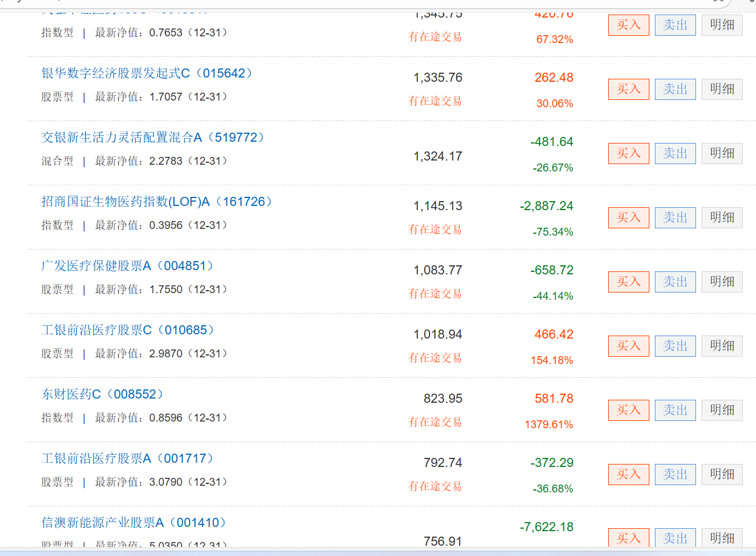
Task: Click 有在途交易 under amount 1,335.76
Action: pos(435,101)
